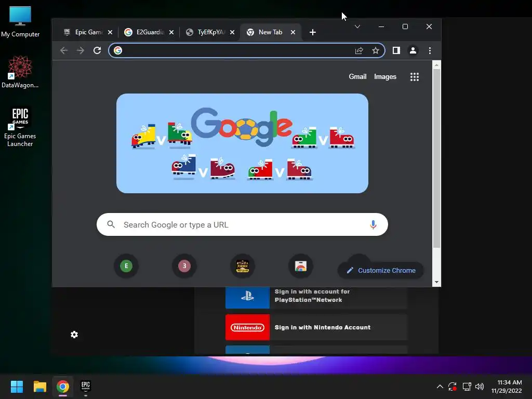
Task: Click Epic Games icon in taskbar
Action: [x=86, y=387]
